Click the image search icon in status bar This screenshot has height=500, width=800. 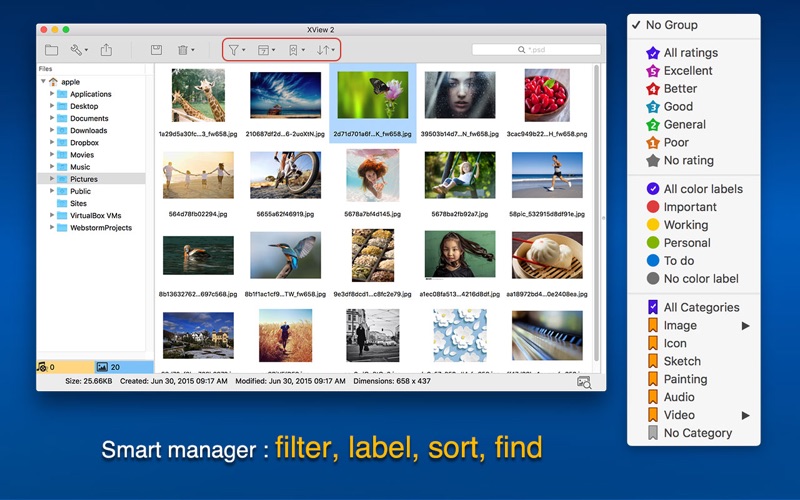point(584,382)
